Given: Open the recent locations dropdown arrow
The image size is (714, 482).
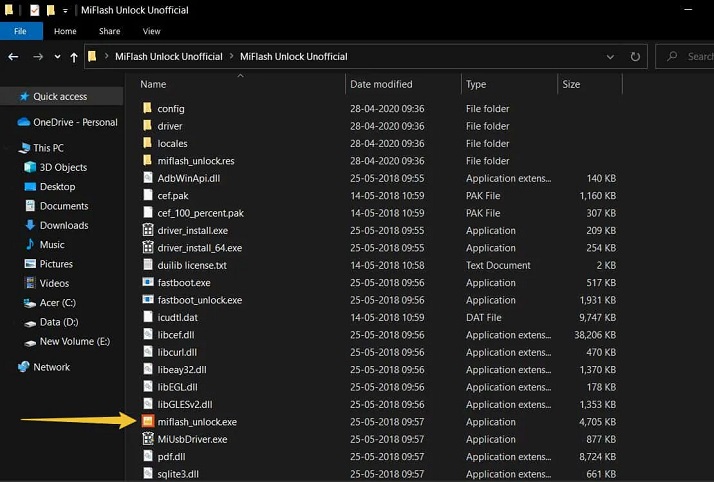Looking at the screenshot, I should point(57,57).
